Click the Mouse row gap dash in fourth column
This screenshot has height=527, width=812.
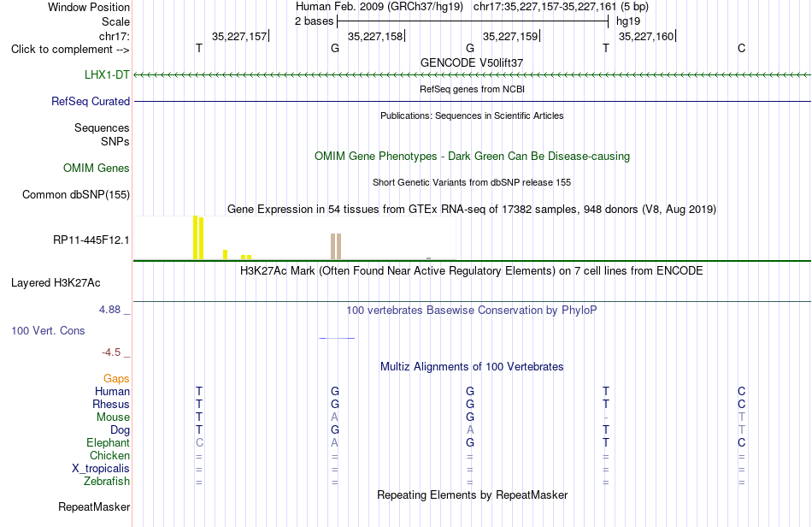[x=606, y=417]
